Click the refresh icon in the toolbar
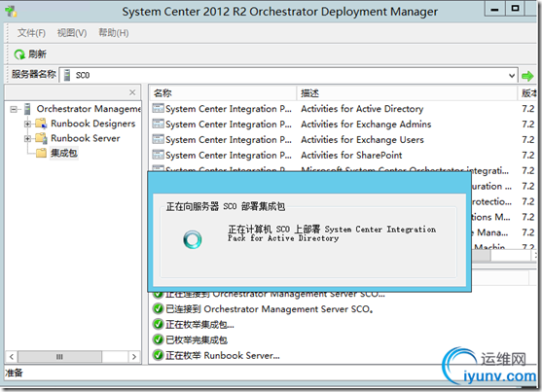Screen dimensions: 542x392 19,54
